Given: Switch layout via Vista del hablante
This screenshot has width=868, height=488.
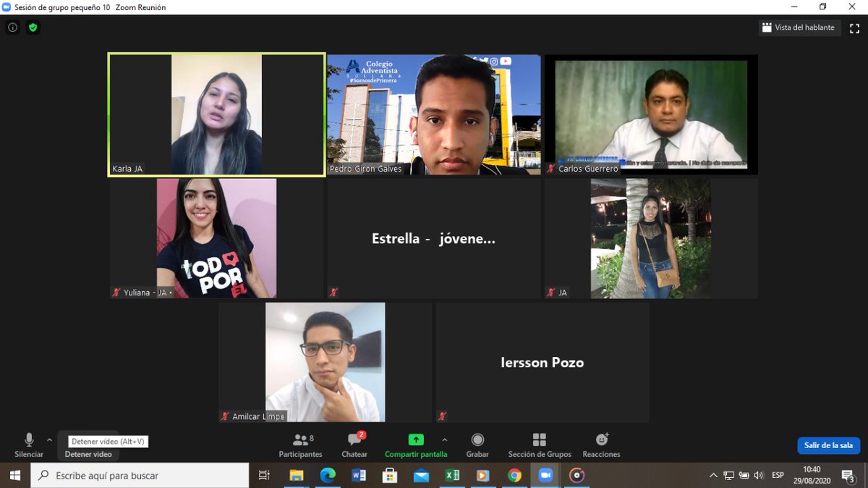Looking at the screenshot, I should tap(799, 28).
